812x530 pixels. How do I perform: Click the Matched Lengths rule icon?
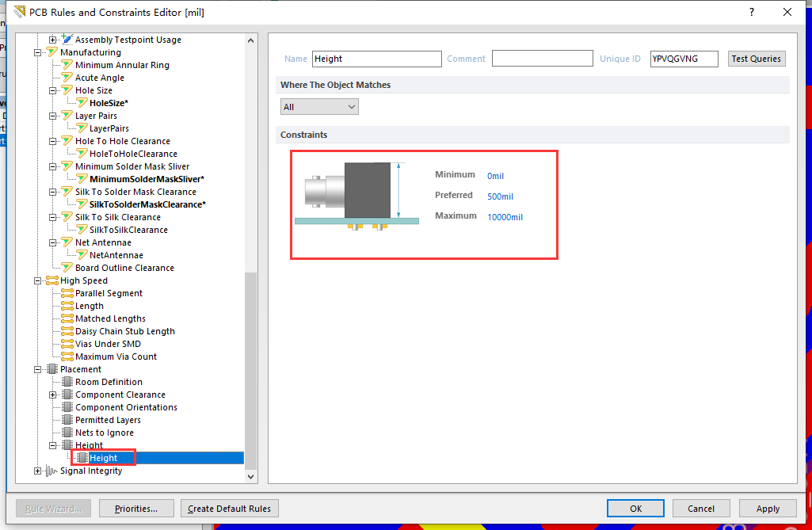[67, 318]
